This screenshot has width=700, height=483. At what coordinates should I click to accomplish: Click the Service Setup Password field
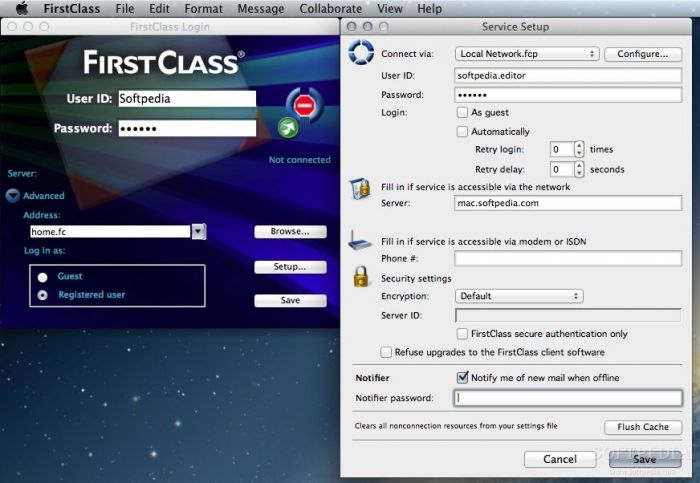[x=568, y=95]
